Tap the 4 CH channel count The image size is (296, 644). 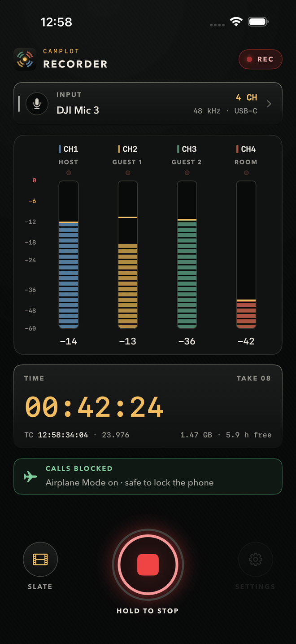(x=247, y=97)
